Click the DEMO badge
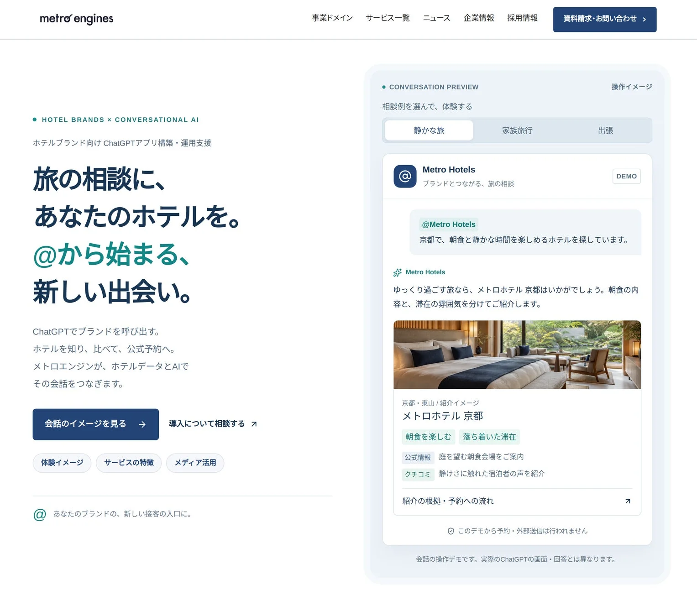The height and width of the screenshot is (616, 697). coord(626,176)
